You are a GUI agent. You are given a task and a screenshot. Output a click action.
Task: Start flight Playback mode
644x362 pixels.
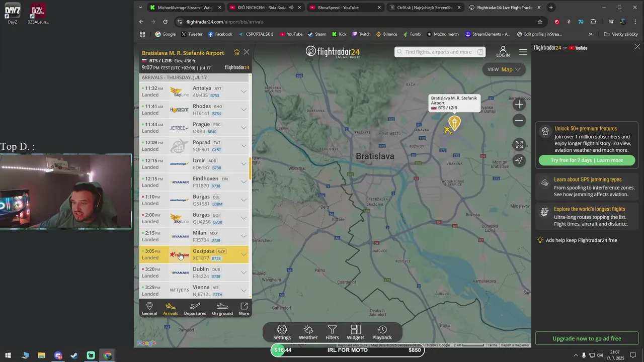click(x=382, y=332)
